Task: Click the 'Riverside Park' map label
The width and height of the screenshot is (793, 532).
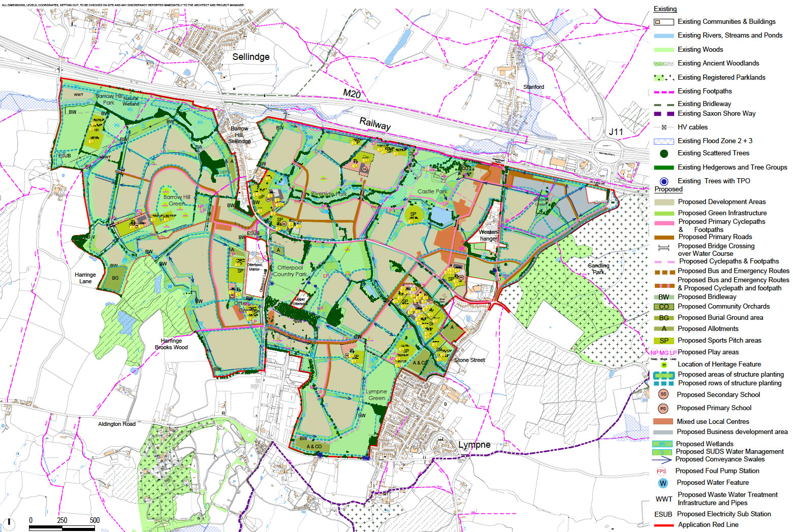Action: (329, 194)
